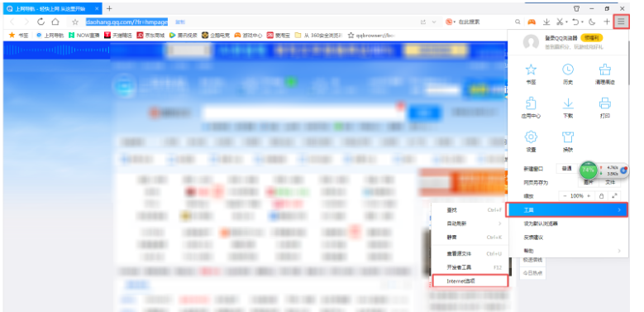This screenshot has height=312, width=644.
Task: Open 历史 clock icon in menu
Action: pyautogui.click(x=568, y=74)
